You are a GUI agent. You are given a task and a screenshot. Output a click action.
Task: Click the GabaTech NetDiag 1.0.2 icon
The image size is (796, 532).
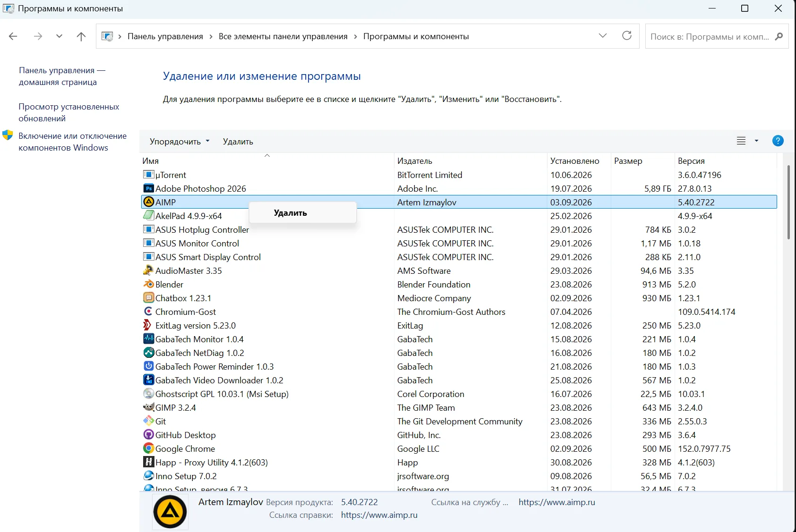coord(148,353)
